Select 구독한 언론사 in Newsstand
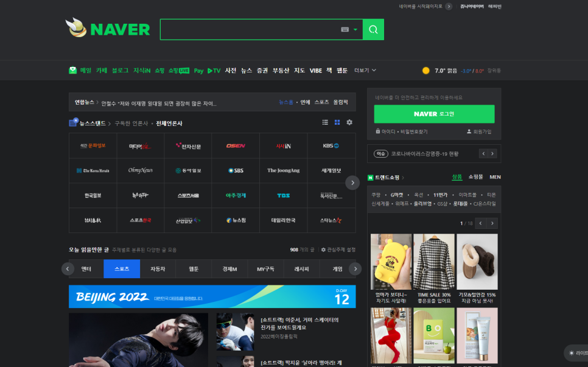 (131, 124)
